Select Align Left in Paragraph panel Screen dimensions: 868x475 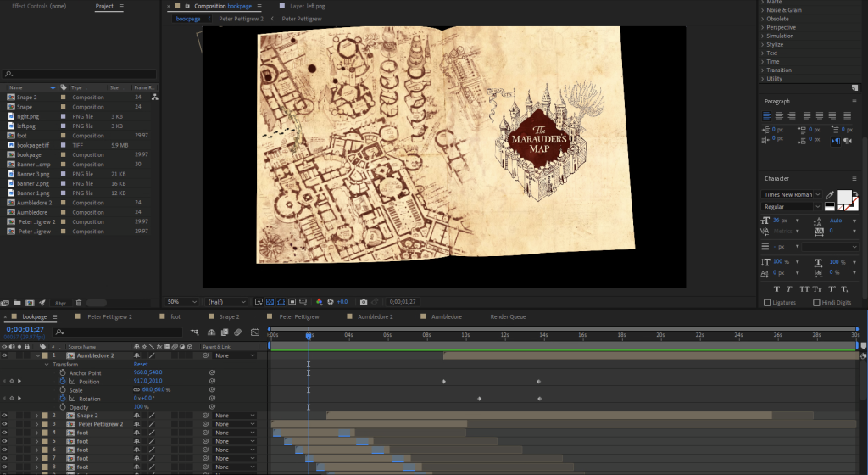tap(766, 115)
